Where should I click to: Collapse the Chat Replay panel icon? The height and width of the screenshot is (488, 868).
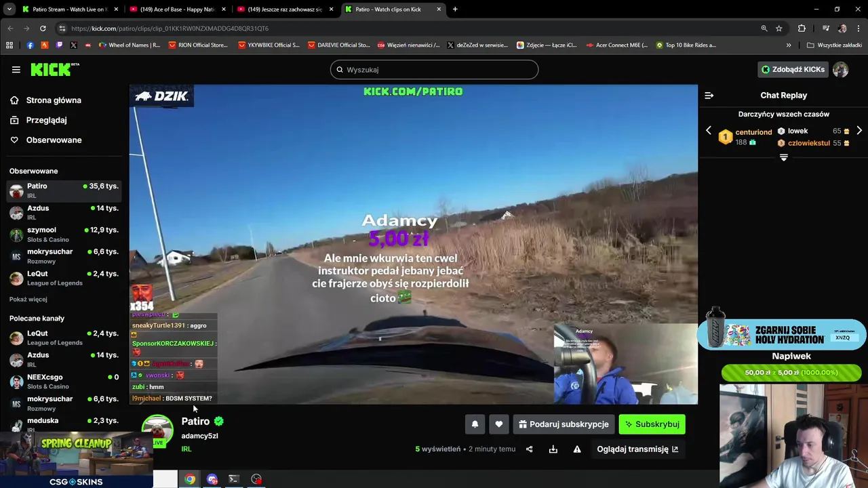tap(709, 96)
